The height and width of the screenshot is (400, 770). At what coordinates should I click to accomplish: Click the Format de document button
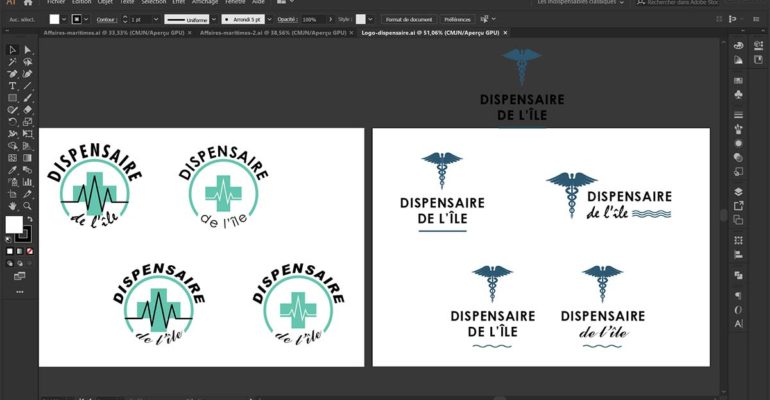pyautogui.click(x=408, y=19)
